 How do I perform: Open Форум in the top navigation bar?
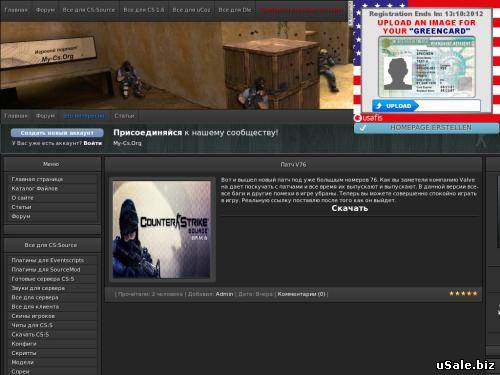coord(45,10)
